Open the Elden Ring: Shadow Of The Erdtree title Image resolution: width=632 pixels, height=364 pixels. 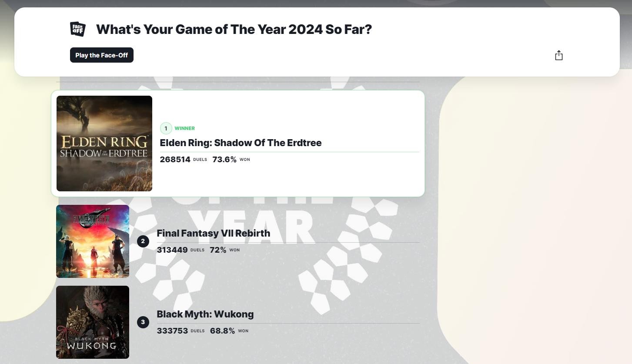click(241, 143)
